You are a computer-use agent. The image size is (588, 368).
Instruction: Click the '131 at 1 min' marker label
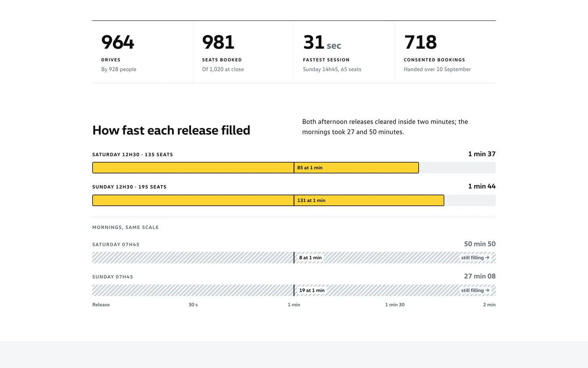(x=311, y=200)
